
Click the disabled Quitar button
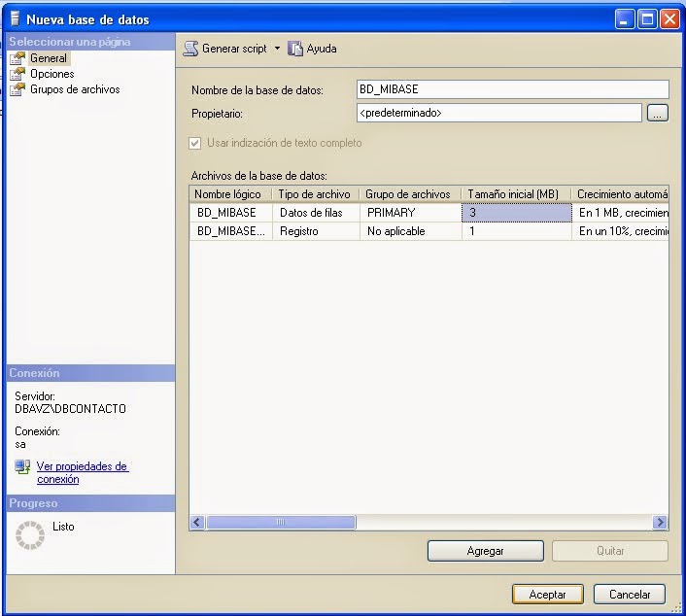coord(610,551)
